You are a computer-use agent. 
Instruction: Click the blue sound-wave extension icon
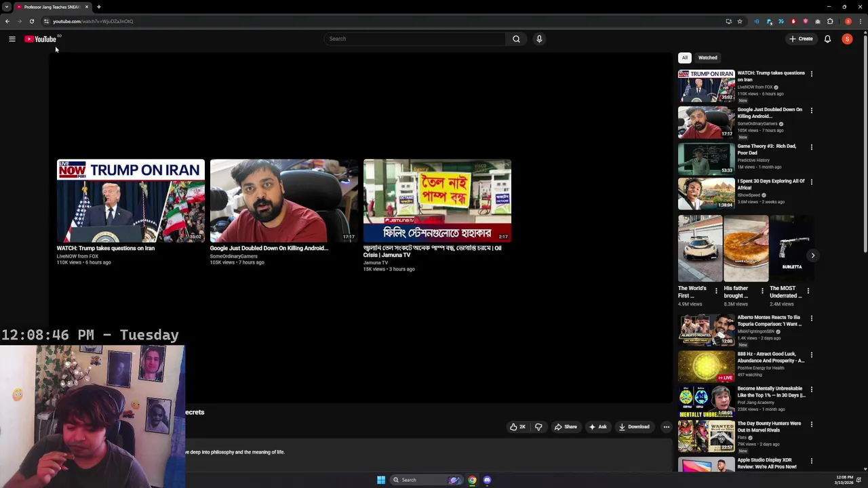pos(757,21)
